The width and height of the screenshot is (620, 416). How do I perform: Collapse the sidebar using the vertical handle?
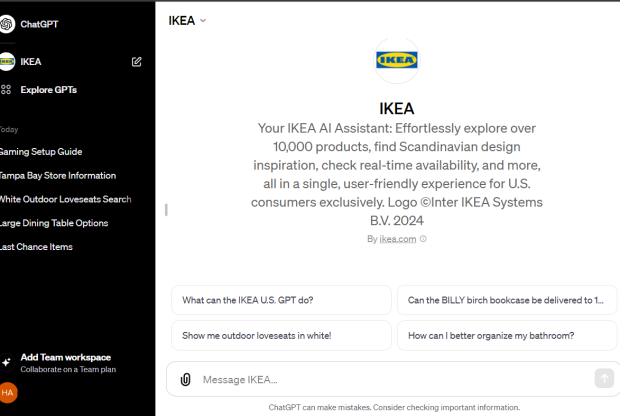(166, 210)
